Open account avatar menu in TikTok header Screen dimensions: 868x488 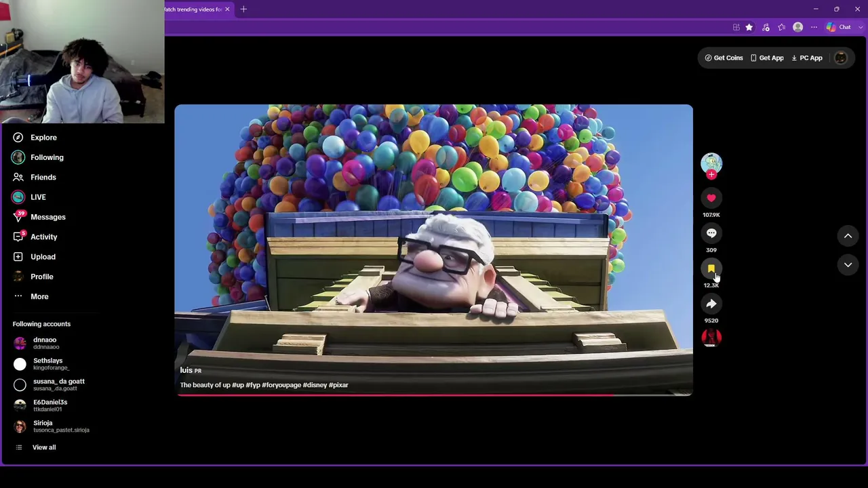[x=841, y=58]
